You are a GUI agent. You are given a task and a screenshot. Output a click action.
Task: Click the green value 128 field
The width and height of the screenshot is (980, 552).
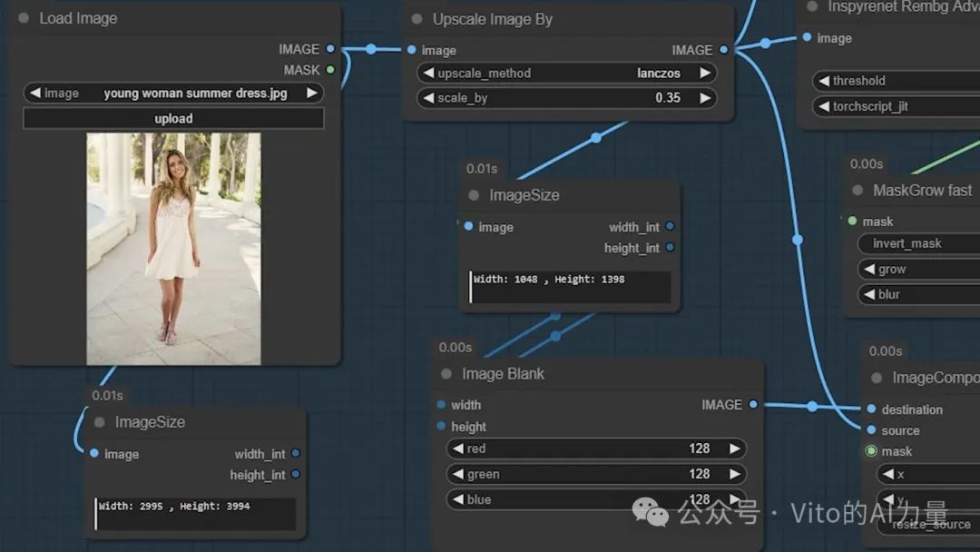pyautogui.click(x=597, y=474)
